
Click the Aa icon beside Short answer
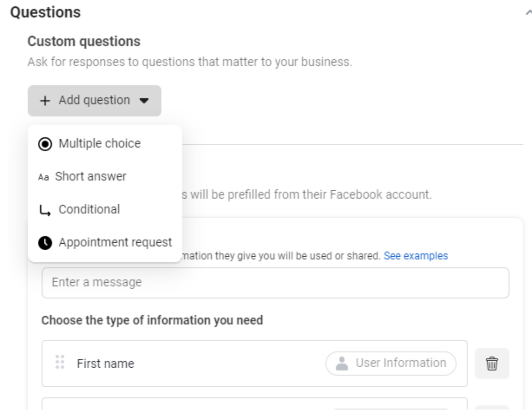point(43,177)
